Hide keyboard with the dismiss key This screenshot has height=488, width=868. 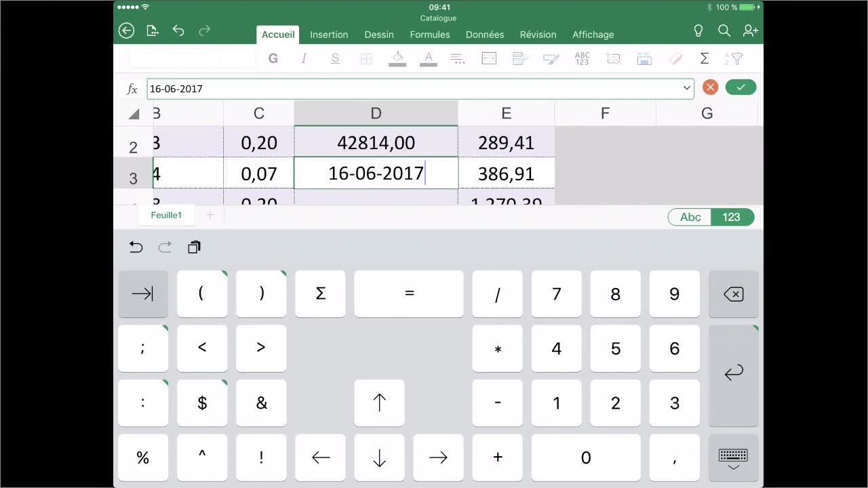click(x=733, y=458)
